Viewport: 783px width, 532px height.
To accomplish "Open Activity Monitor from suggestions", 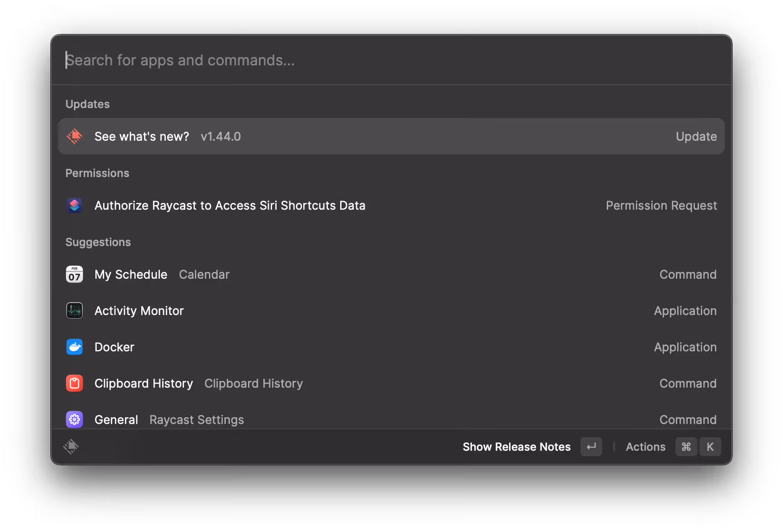I will [139, 311].
